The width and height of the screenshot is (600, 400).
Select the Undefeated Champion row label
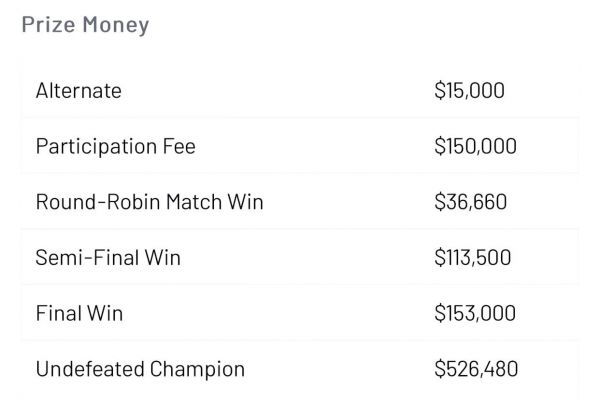(x=140, y=369)
